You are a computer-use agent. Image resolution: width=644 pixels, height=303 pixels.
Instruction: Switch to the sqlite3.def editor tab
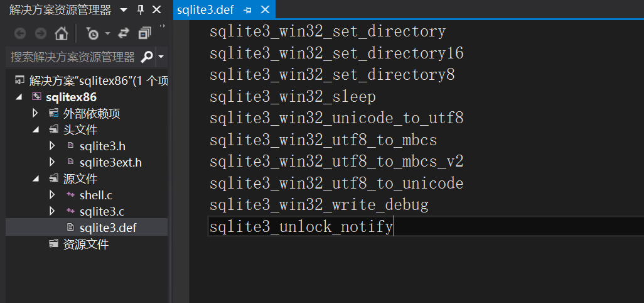(x=205, y=10)
